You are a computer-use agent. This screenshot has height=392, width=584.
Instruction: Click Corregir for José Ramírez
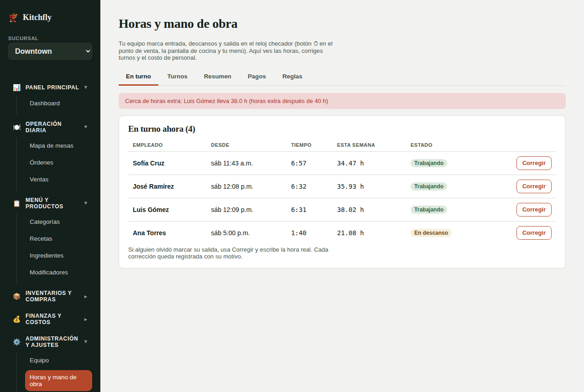pos(534,186)
